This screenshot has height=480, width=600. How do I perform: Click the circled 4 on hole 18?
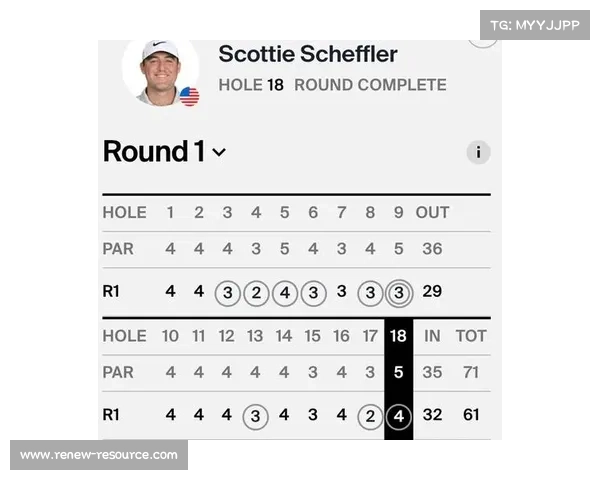pos(399,416)
